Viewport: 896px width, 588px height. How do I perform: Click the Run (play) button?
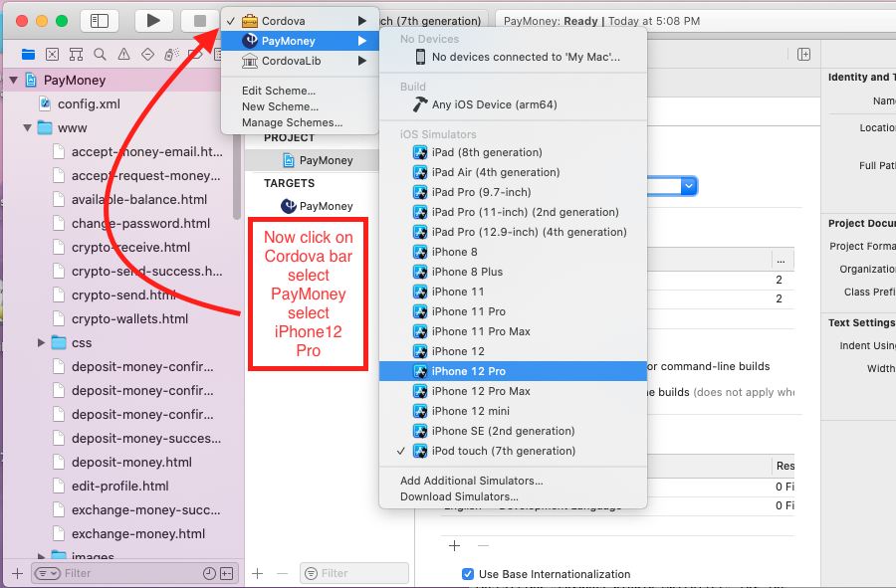152,20
